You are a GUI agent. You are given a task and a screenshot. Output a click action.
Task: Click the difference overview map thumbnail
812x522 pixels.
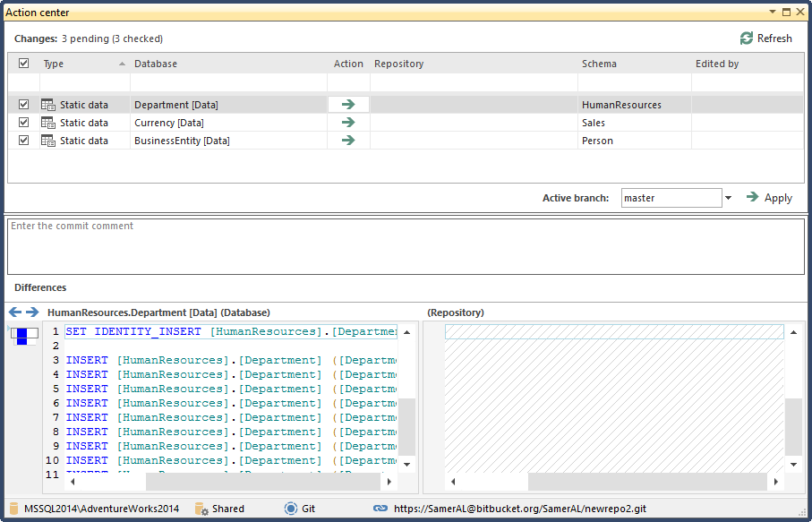[x=23, y=336]
